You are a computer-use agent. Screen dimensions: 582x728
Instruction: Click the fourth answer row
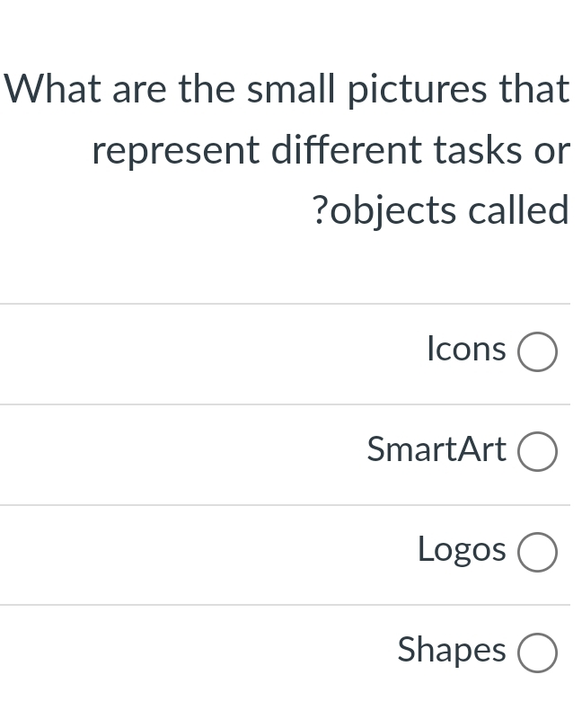point(291,653)
